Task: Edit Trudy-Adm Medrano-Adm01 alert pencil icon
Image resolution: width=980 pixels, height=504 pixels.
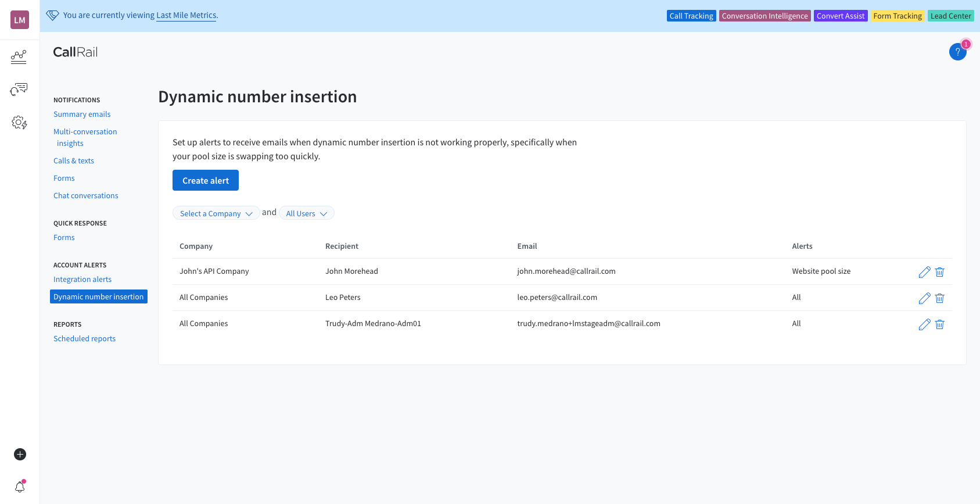Action: tap(924, 324)
